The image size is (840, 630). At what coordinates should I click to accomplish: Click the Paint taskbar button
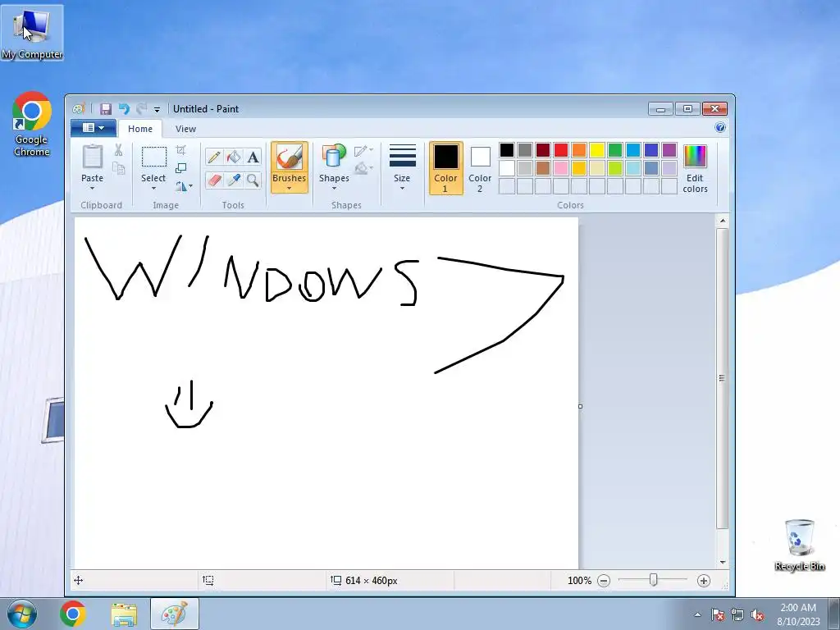175,614
